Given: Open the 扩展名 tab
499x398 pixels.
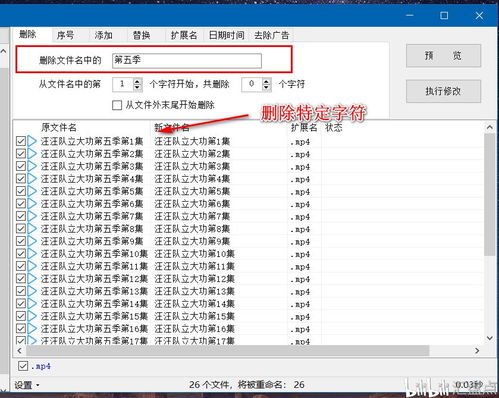Looking at the screenshot, I should [x=184, y=35].
